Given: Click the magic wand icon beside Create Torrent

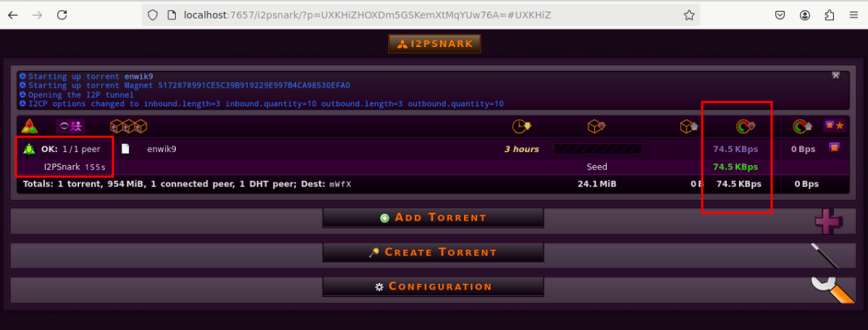Looking at the screenshot, I should 825,255.
